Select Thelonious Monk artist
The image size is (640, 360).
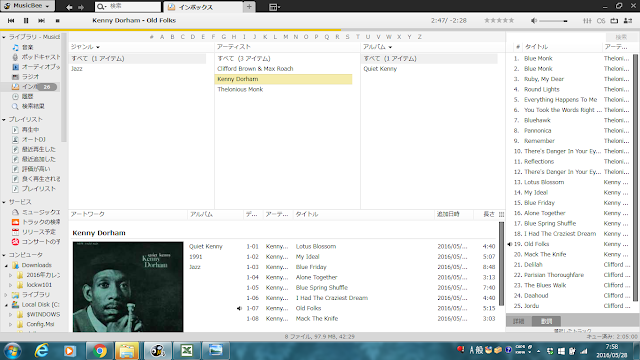tap(240, 89)
